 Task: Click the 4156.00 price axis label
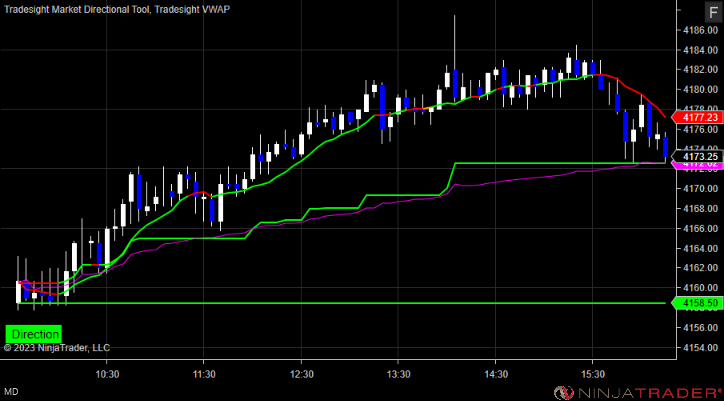click(x=700, y=327)
